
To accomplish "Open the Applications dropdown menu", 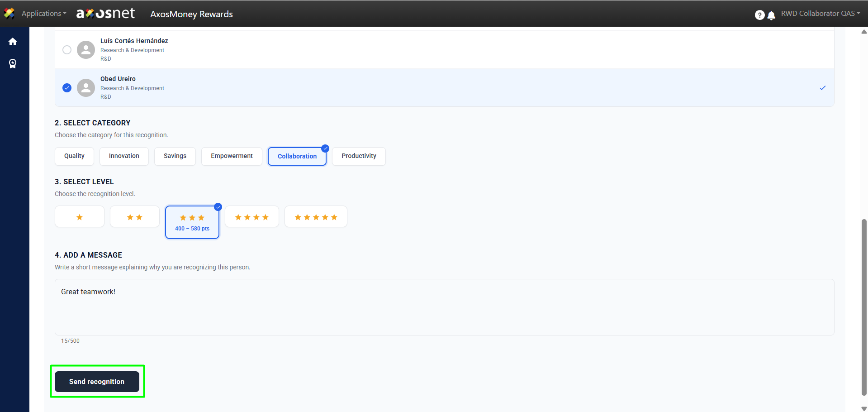I will coord(43,14).
